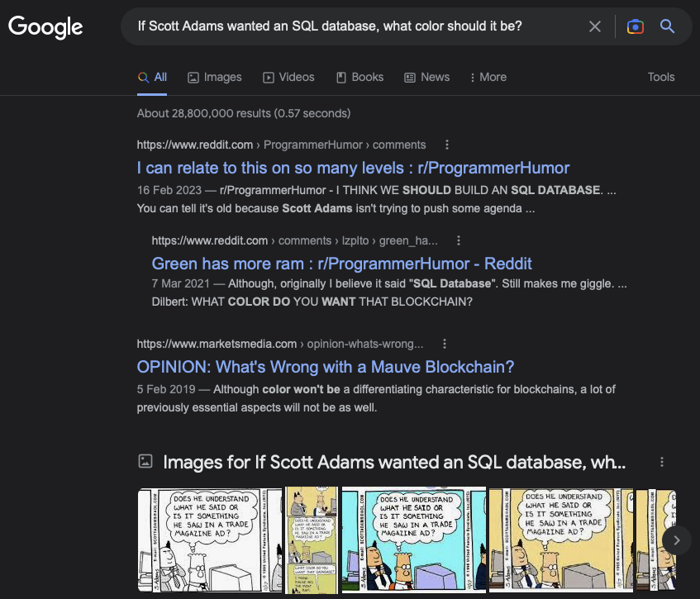Open options for marketsmedia result

(x=444, y=344)
